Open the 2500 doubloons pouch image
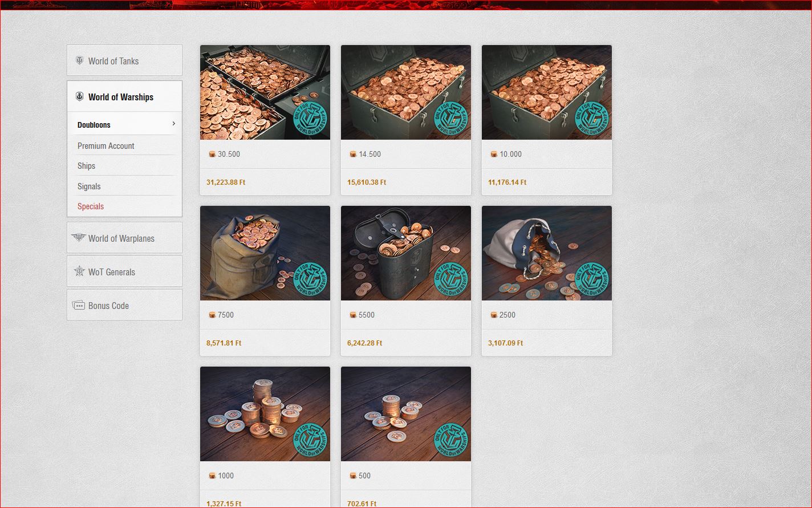The width and height of the screenshot is (812, 508). (x=547, y=253)
